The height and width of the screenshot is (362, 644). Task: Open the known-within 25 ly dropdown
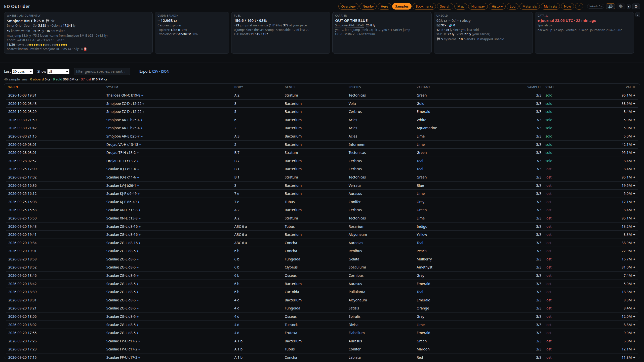click(x=36, y=31)
